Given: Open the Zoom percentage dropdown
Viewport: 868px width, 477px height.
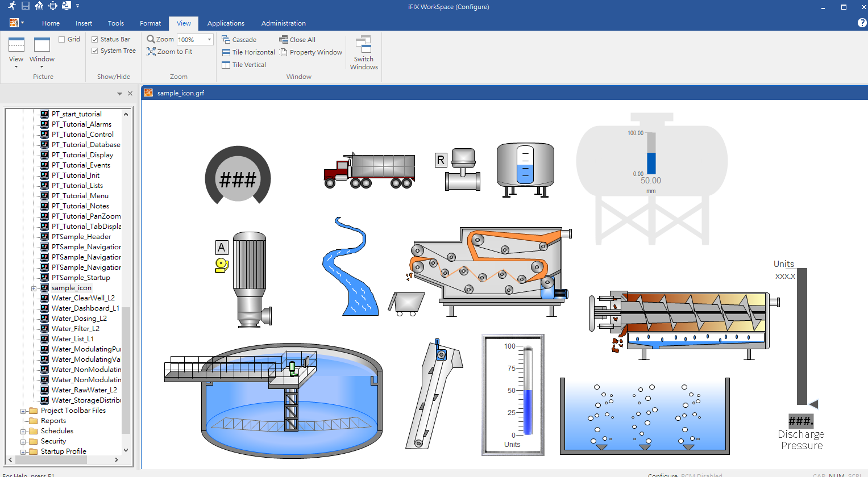Looking at the screenshot, I should pyautogui.click(x=209, y=39).
